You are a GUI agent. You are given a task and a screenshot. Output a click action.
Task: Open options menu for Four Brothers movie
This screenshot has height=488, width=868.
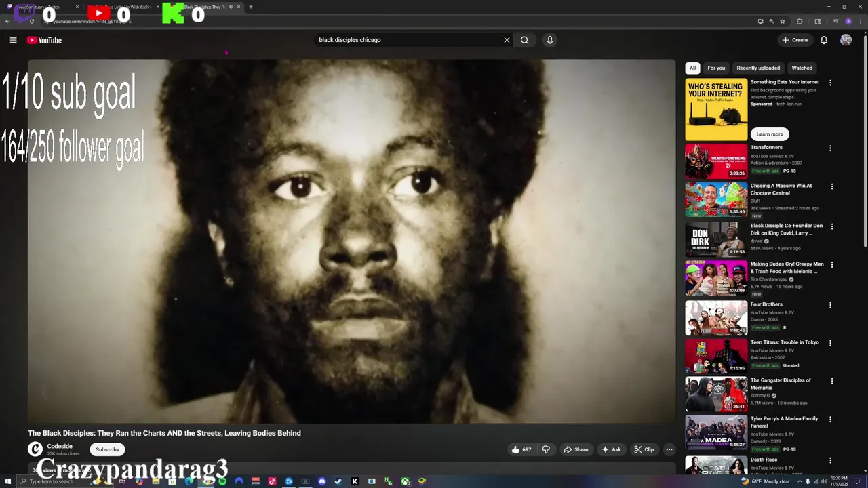[830, 305]
